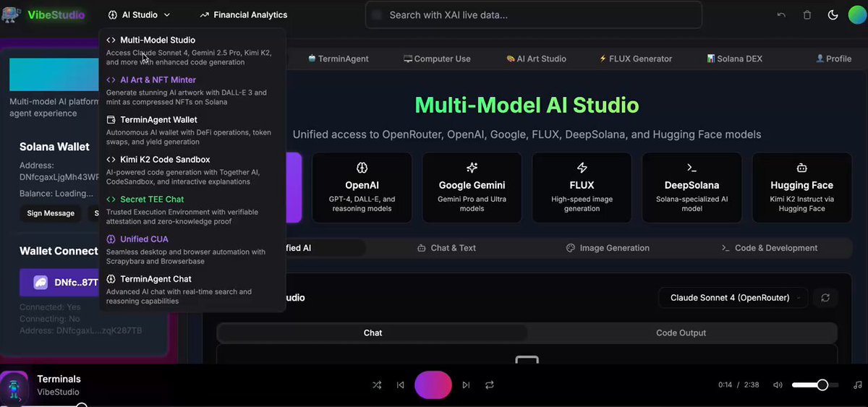Switch to Code & Development category tab
The height and width of the screenshot is (407, 868).
tap(769, 248)
